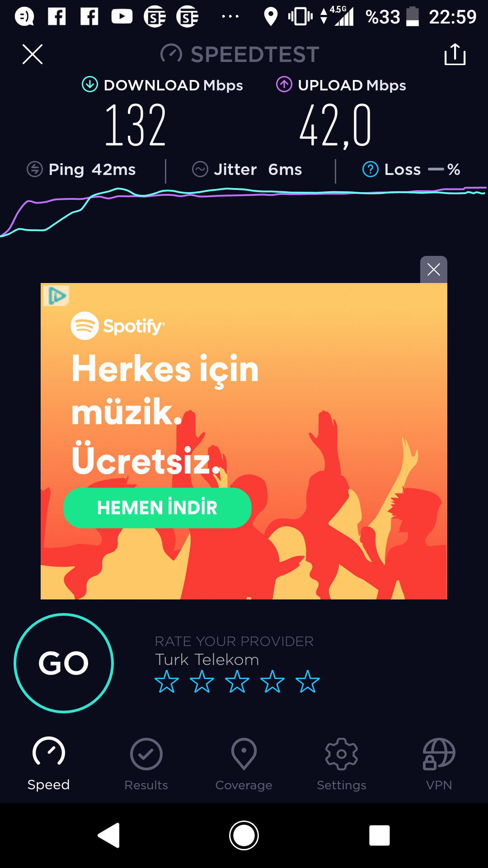Tap the Android home button
The image size is (488, 868).
point(244,835)
